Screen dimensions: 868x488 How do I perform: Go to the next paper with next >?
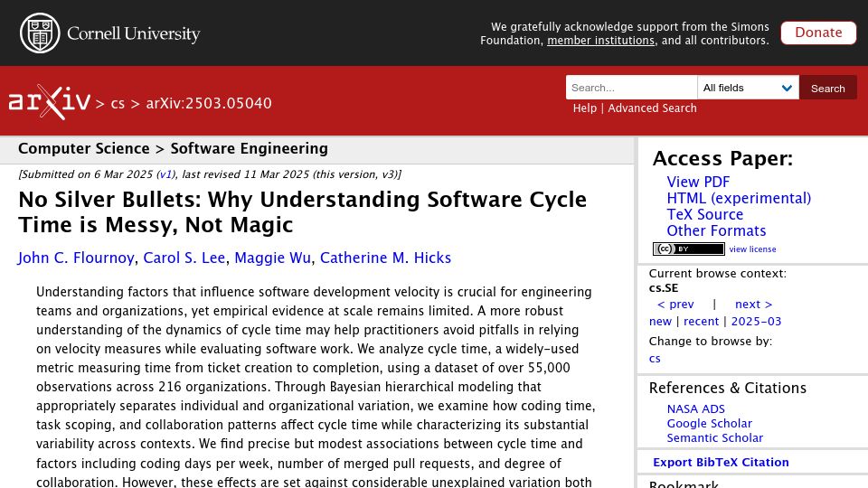tap(753, 305)
